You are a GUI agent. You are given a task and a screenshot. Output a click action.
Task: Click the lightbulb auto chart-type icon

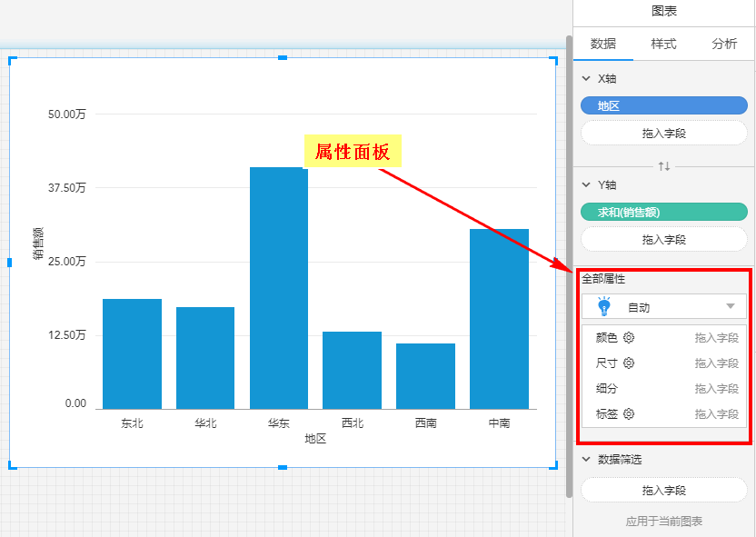(x=602, y=307)
